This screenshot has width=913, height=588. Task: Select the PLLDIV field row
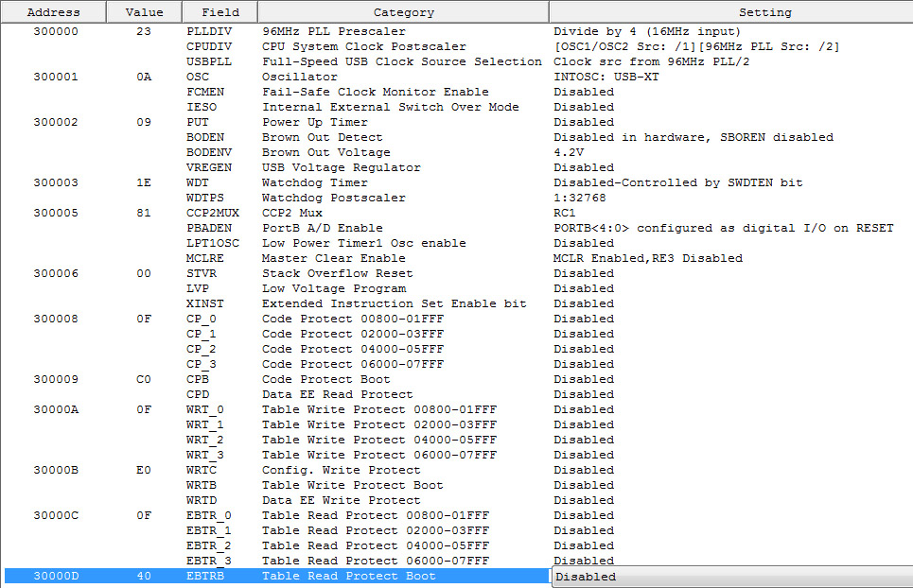pyautogui.click(x=209, y=31)
